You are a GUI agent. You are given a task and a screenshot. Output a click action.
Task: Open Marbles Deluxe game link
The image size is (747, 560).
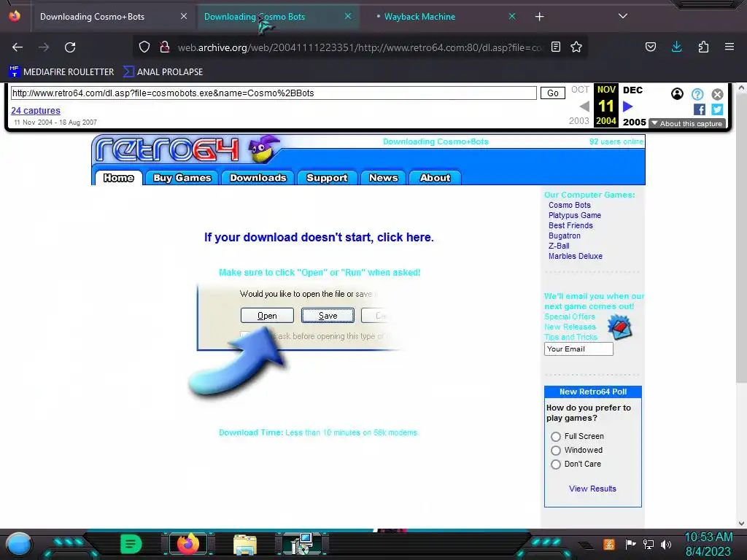(x=575, y=256)
